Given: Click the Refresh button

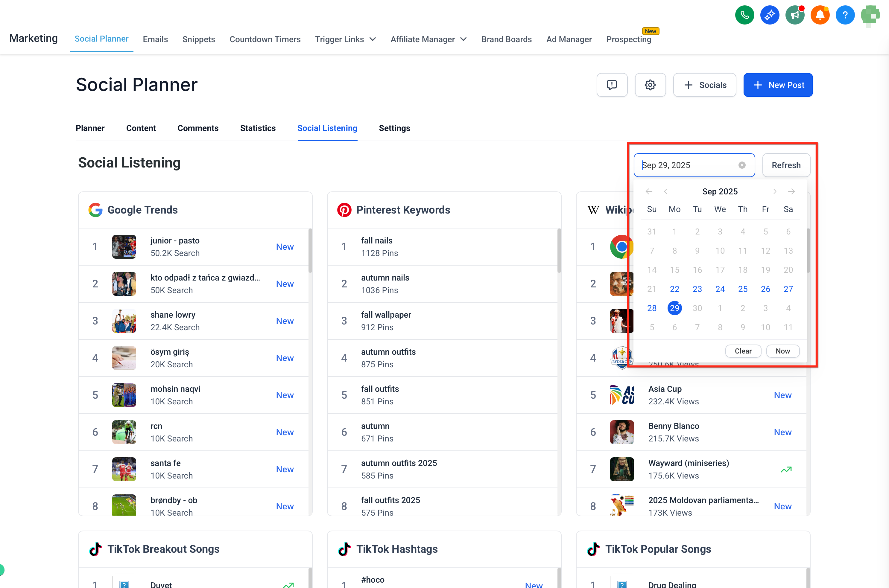Looking at the screenshot, I should click(786, 165).
